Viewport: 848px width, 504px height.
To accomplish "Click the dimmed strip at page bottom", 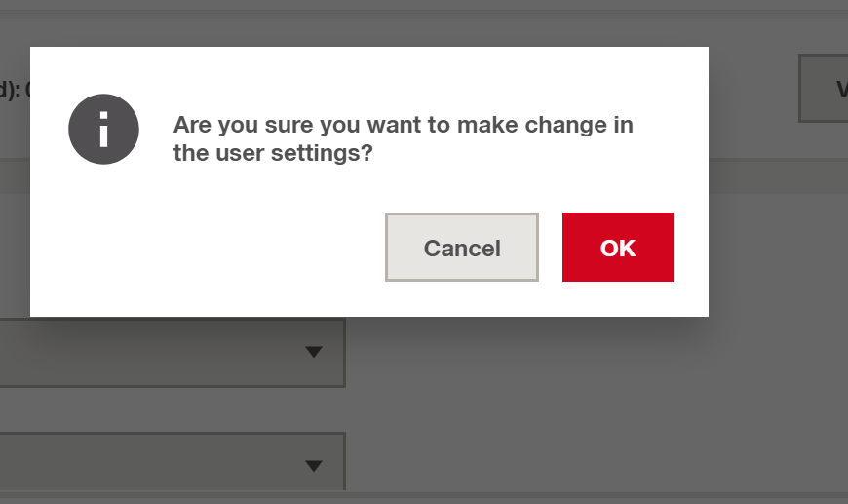I will click(424, 498).
